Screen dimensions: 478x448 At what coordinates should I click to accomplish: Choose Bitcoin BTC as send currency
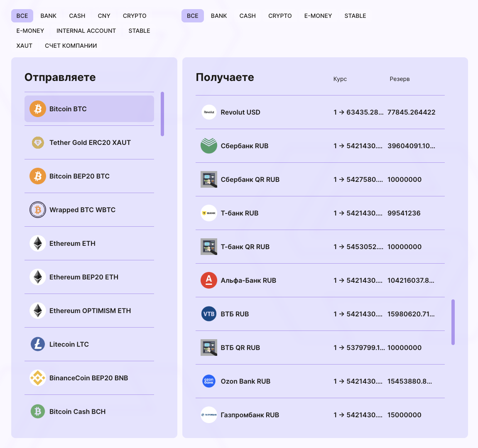tap(89, 109)
